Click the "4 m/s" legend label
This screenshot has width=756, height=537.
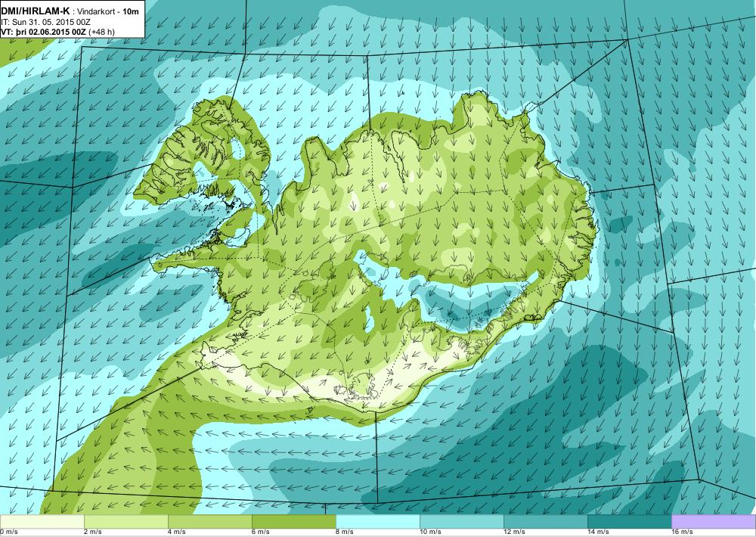[176, 532]
